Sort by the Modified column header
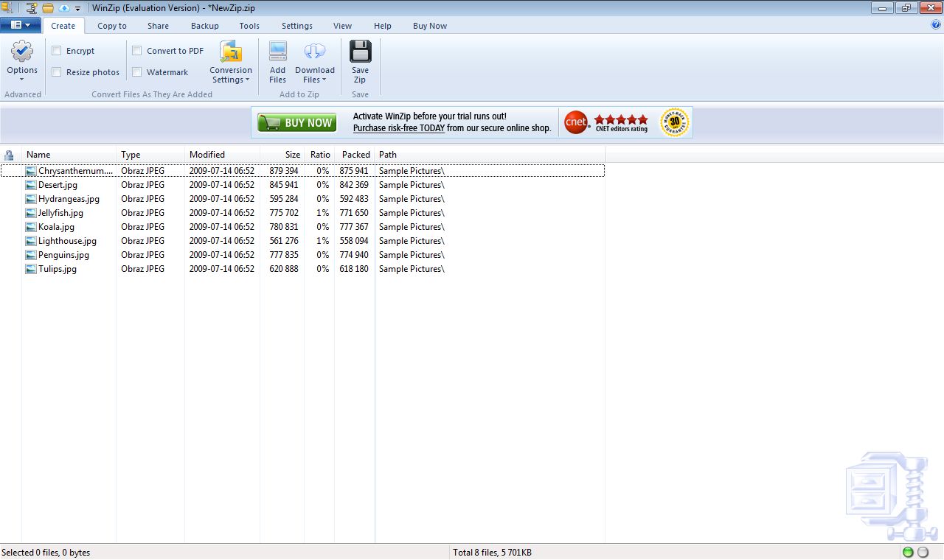944x560 pixels. coord(222,155)
